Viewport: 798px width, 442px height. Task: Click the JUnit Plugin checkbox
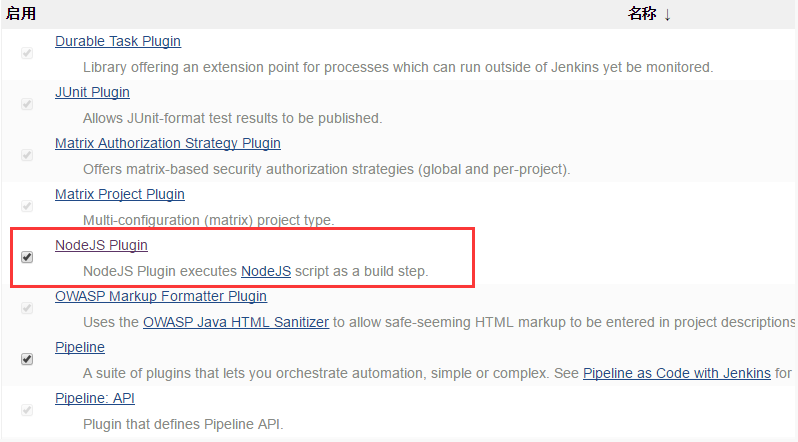point(27,104)
